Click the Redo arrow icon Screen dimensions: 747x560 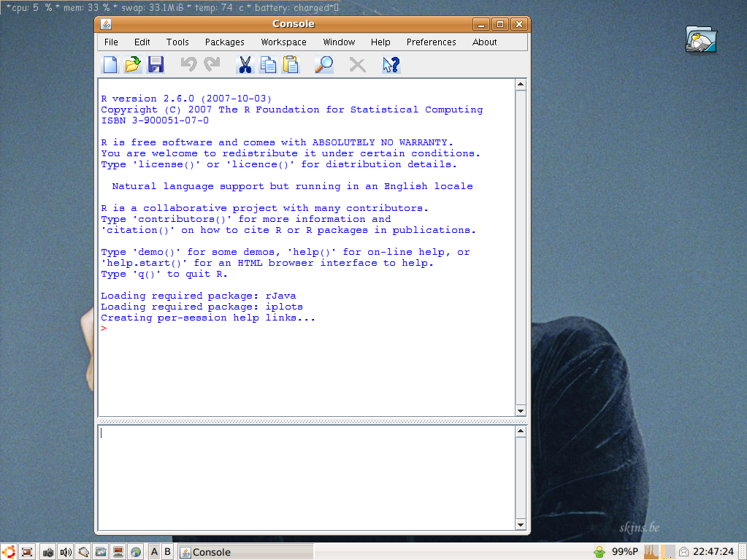coord(212,65)
